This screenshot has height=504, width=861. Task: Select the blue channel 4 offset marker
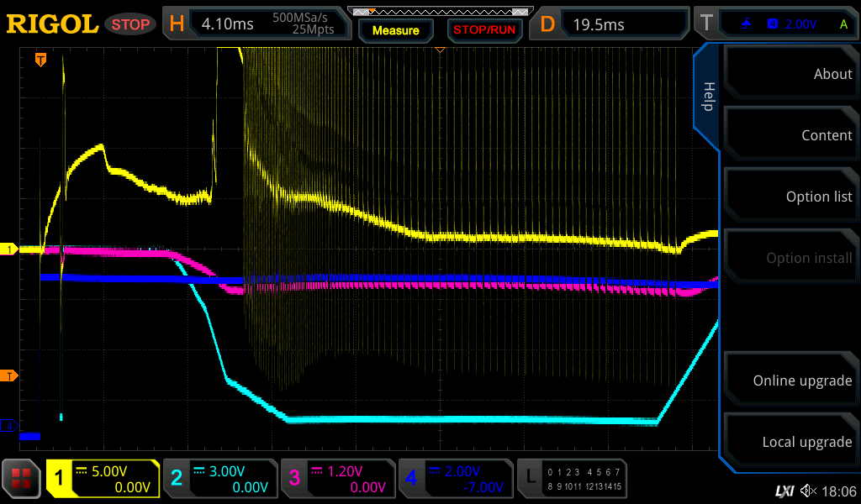pyautogui.click(x=9, y=426)
